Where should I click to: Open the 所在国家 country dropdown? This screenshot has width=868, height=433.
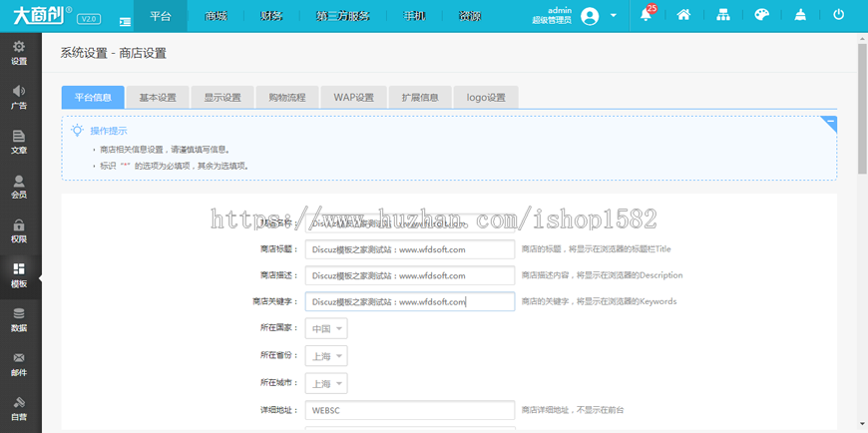[x=326, y=329]
